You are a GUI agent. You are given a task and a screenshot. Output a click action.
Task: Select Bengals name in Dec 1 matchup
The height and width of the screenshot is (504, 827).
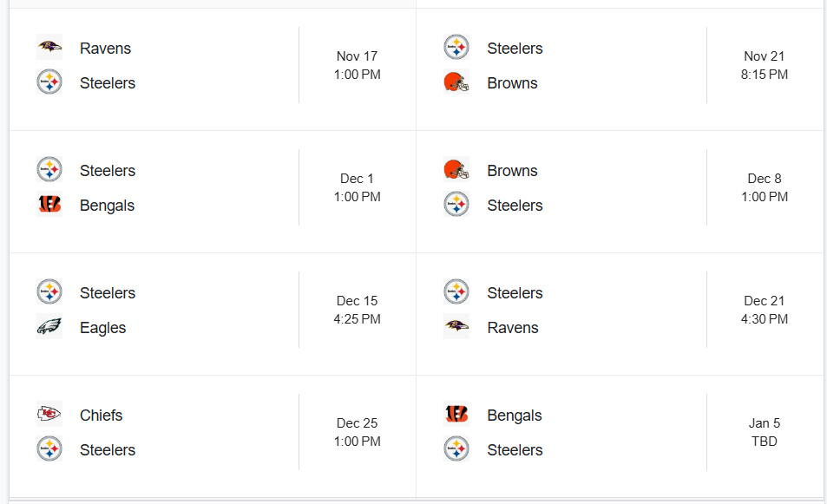[107, 206]
